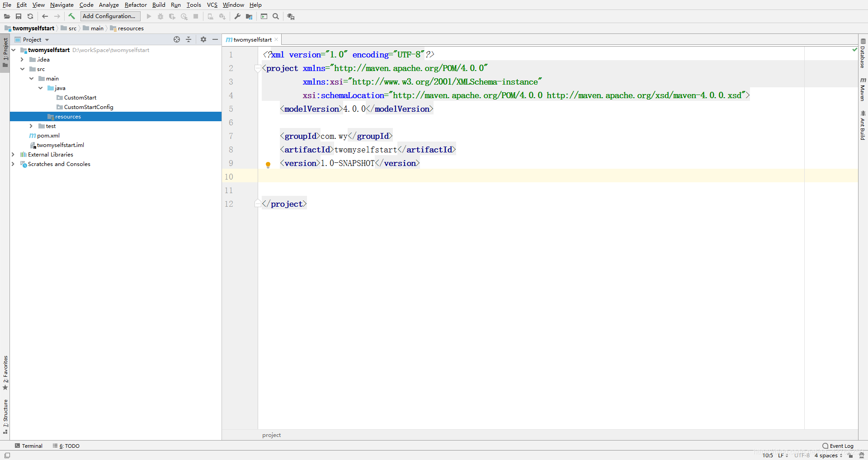Toggle the Terminal tool window

[x=28, y=446]
